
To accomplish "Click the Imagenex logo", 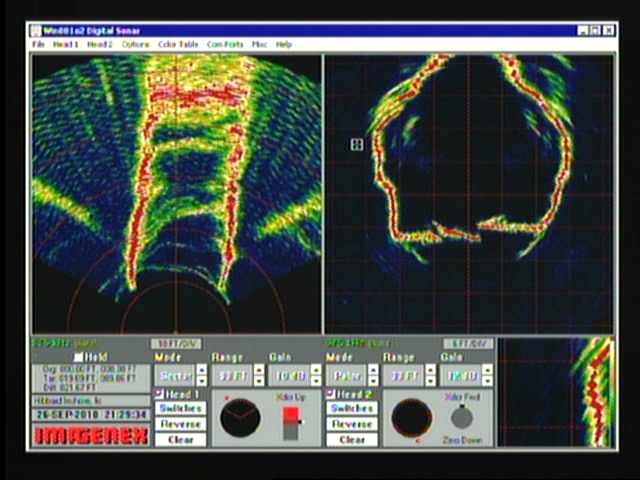I will pos(91,436).
